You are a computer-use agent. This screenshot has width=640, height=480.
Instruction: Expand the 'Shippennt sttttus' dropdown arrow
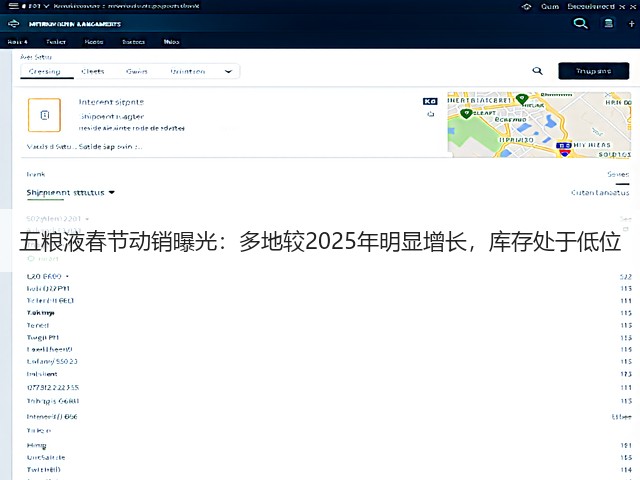tap(112, 192)
